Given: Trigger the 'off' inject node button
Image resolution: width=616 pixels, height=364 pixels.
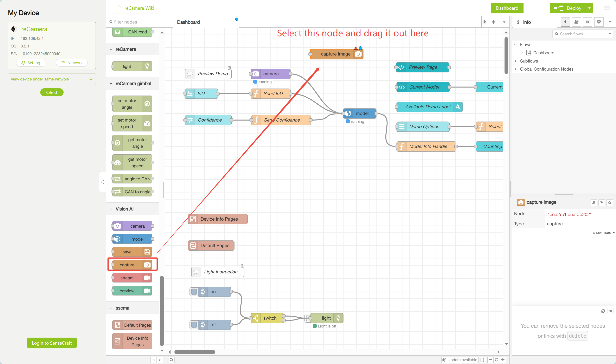Looking at the screenshot, I should tap(194, 325).
